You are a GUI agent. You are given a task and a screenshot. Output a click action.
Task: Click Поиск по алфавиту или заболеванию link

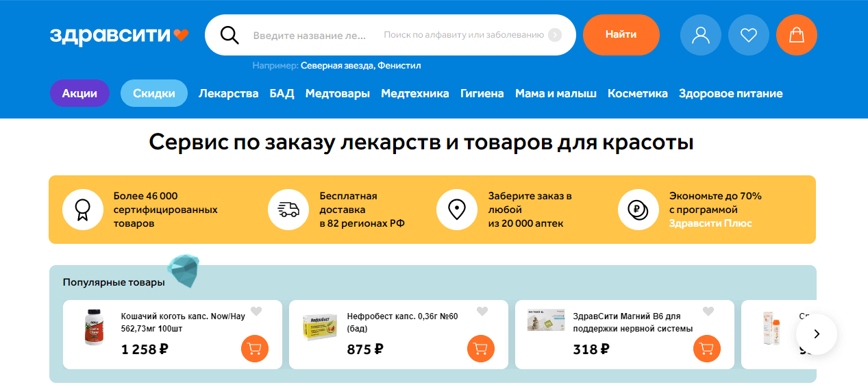click(x=464, y=35)
